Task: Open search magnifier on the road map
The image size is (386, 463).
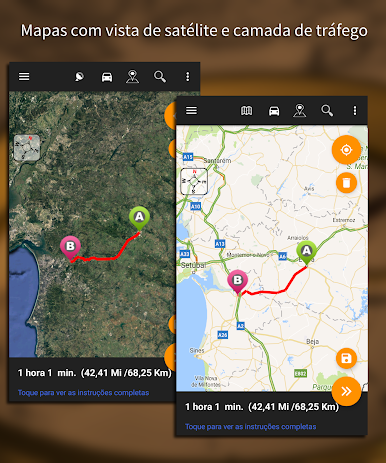Action: [327, 110]
